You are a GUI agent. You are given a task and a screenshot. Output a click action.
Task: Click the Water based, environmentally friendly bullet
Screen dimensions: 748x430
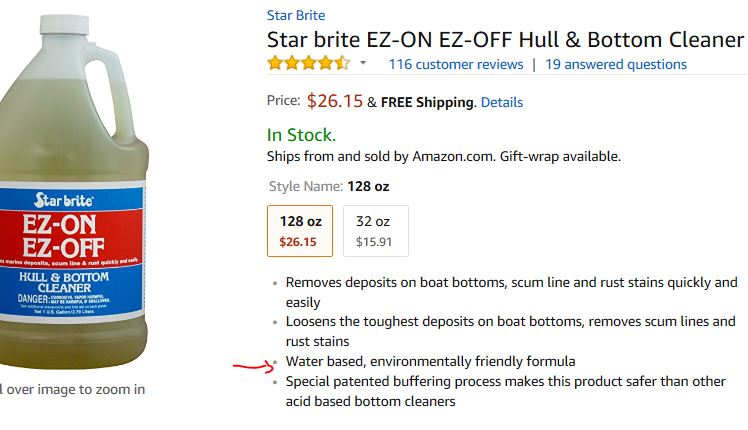click(430, 361)
